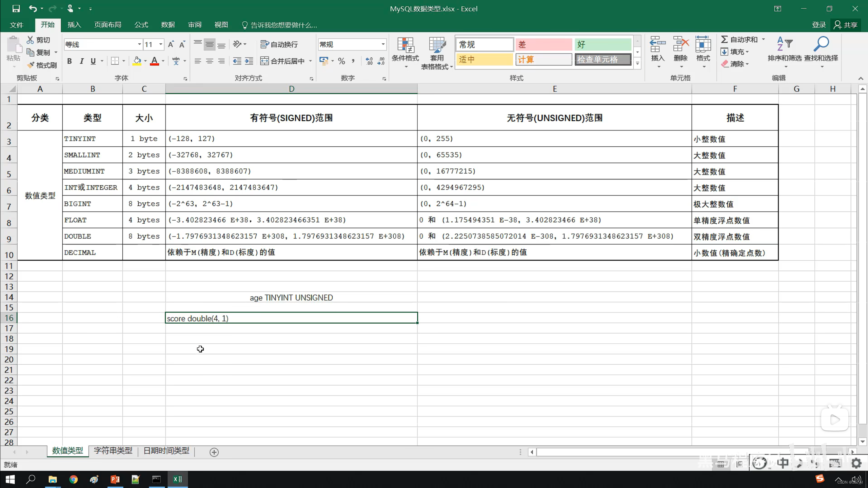Open Format as Table (套用表格格式)

[x=437, y=53]
